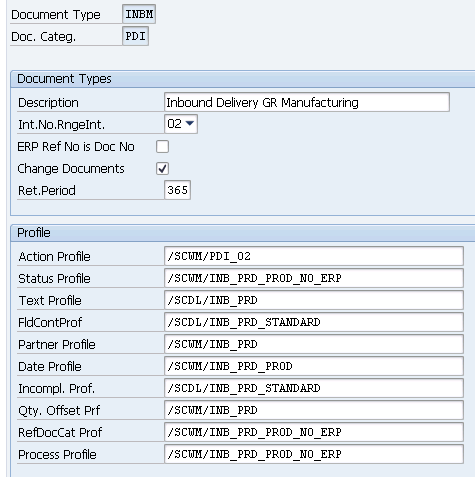This screenshot has width=475, height=477.
Task: Click the Process Profile input field
Action: (x=314, y=454)
